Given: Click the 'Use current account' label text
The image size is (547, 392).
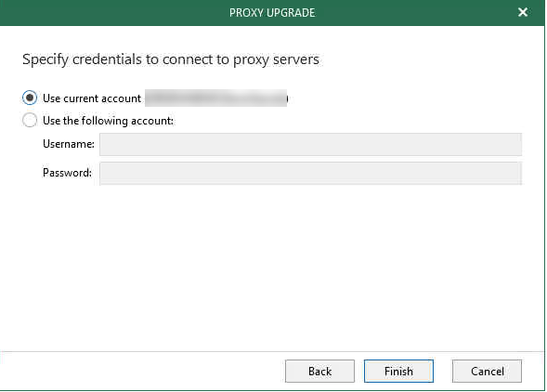Looking at the screenshot, I should tap(92, 98).
